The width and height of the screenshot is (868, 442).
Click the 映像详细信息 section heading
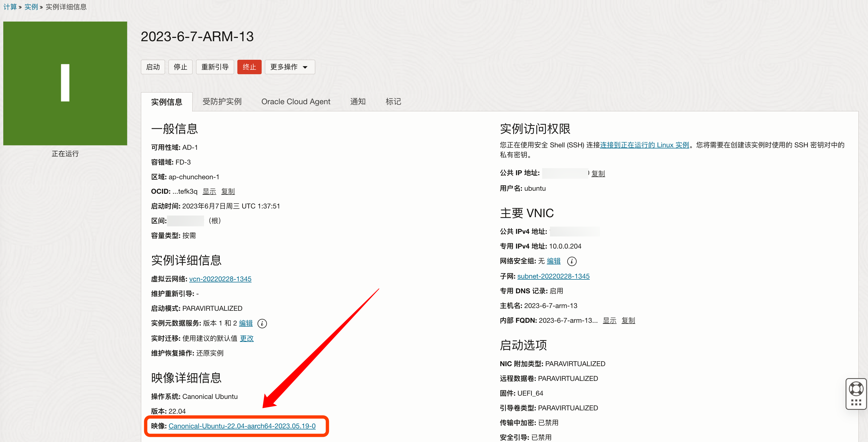pyautogui.click(x=186, y=378)
